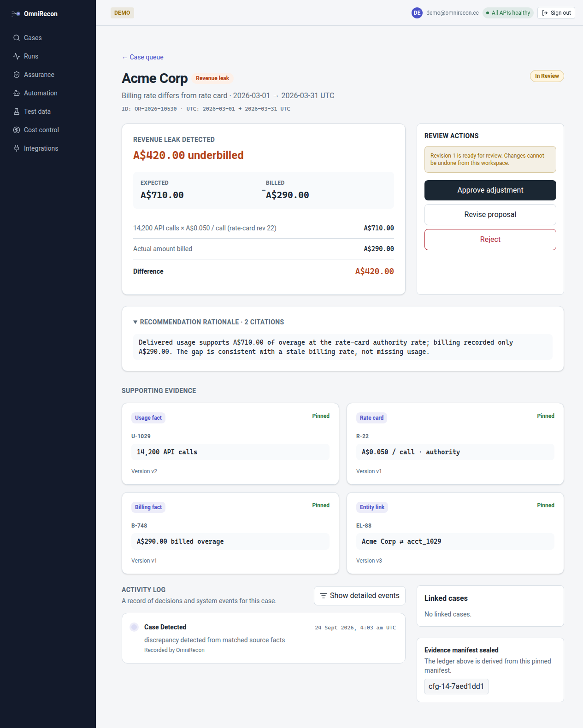Click the In Review status badge
The image size is (583, 728).
[x=547, y=76]
